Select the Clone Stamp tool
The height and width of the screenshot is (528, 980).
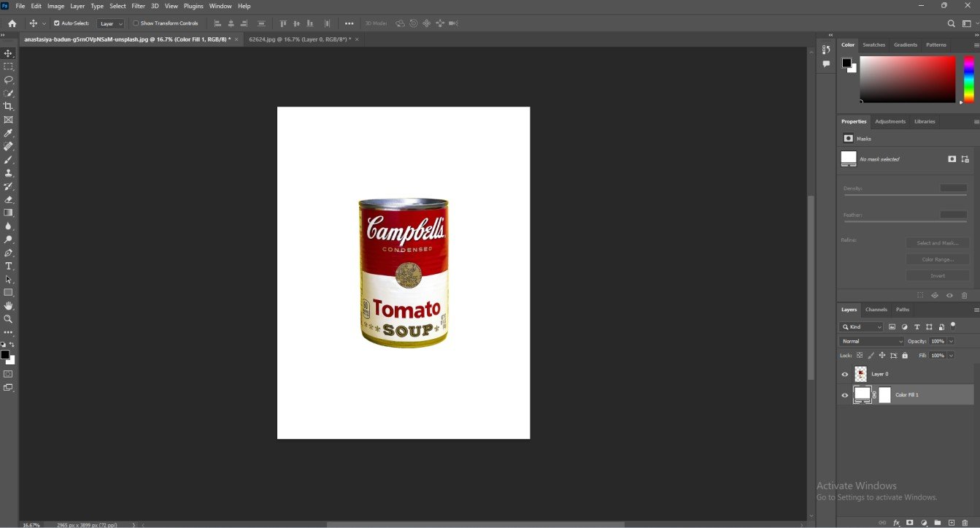tap(9, 173)
